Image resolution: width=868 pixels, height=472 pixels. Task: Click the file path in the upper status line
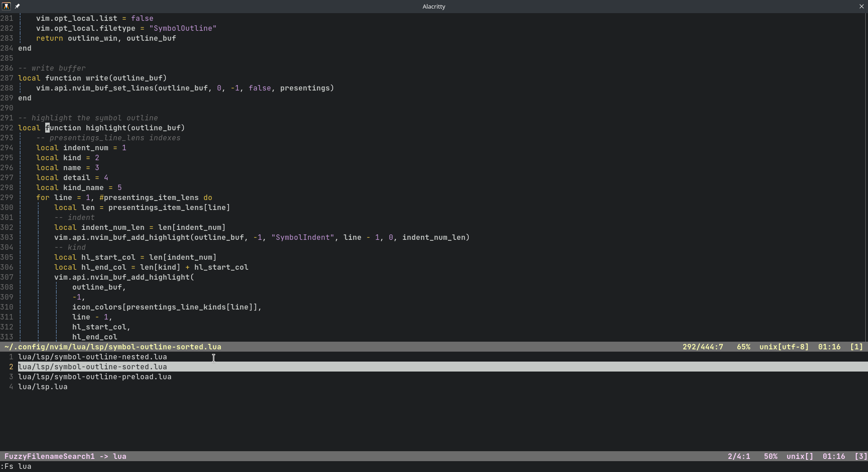(x=113, y=347)
